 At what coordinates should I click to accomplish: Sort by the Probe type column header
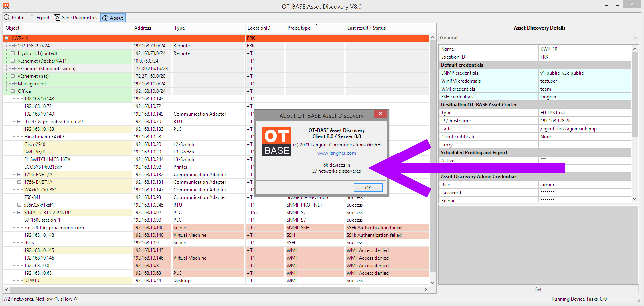(x=315, y=28)
